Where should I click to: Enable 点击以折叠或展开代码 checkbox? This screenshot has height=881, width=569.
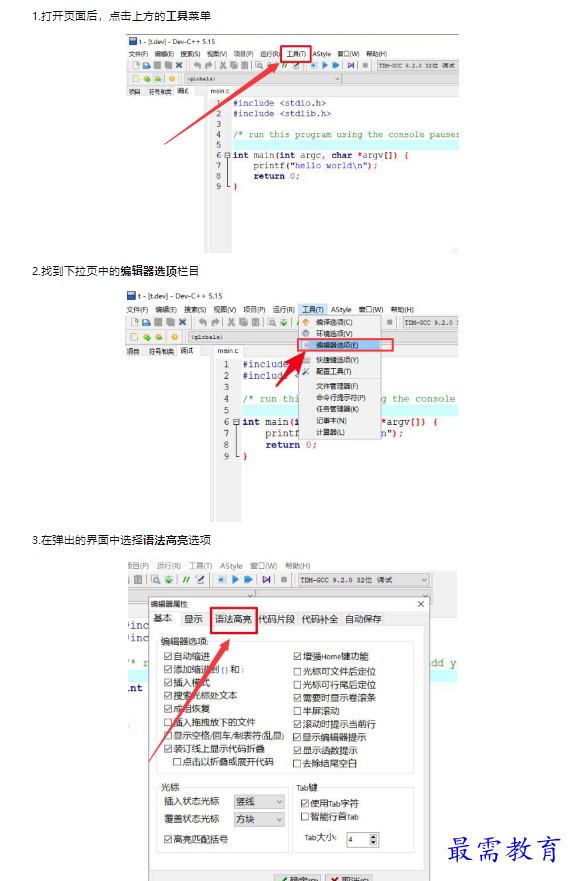(177, 762)
